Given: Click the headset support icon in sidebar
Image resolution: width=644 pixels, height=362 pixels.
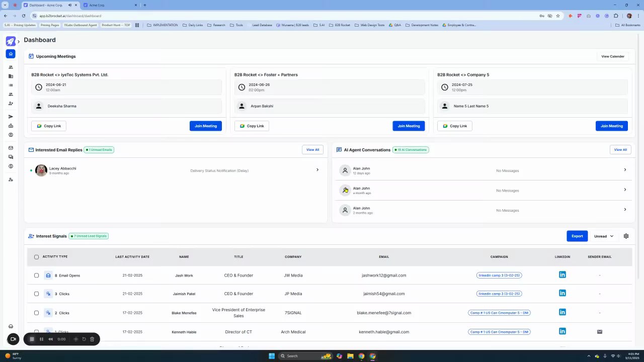Looking at the screenshot, I should point(11,327).
